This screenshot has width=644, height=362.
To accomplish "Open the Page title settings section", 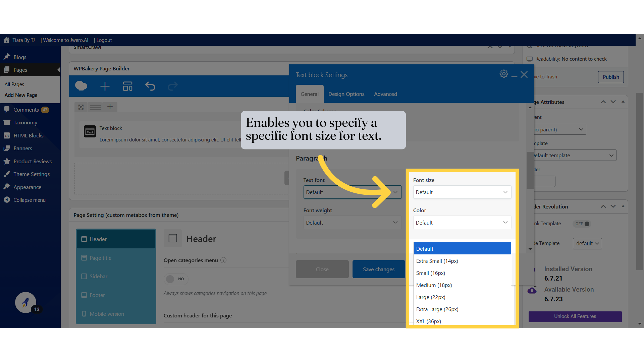I will 101,258.
